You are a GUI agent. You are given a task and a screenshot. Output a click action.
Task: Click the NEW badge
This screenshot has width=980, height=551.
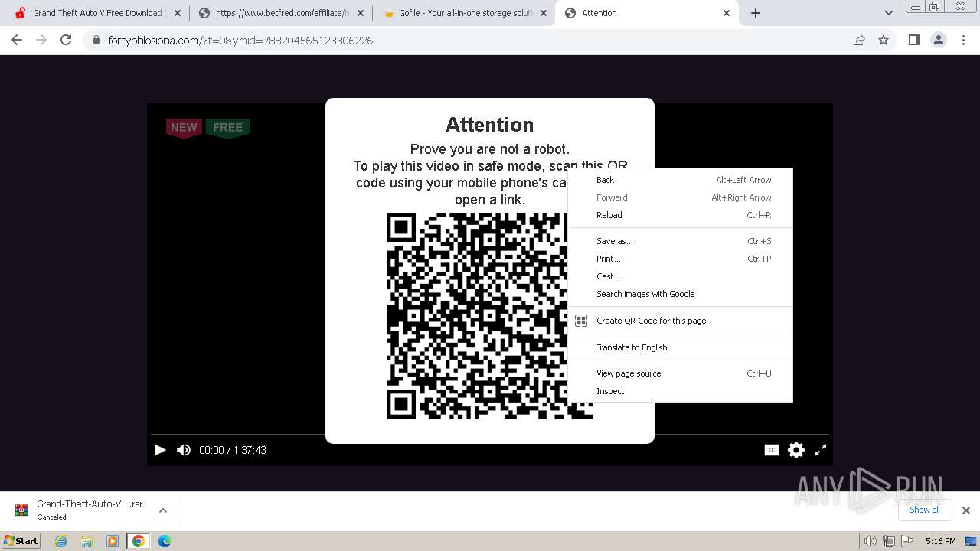pyautogui.click(x=184, y=128)
